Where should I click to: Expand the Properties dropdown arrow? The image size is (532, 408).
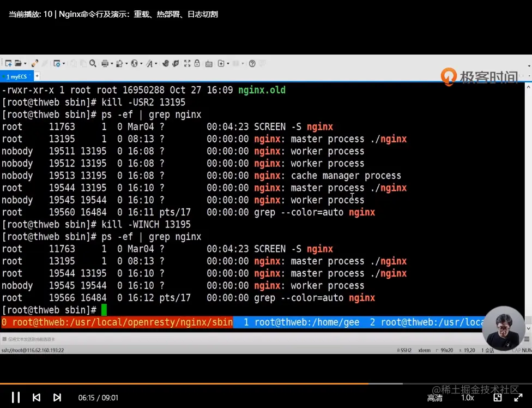point(64,63)
